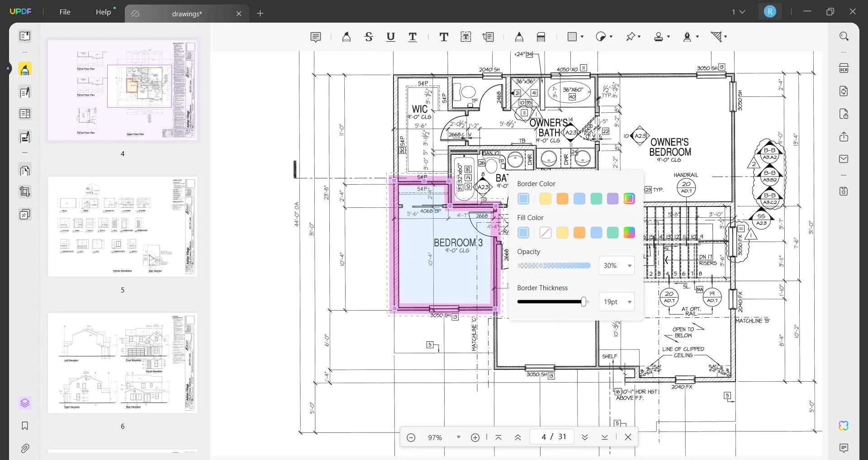Save the document via sidebar icon

[x=844, y=191]
